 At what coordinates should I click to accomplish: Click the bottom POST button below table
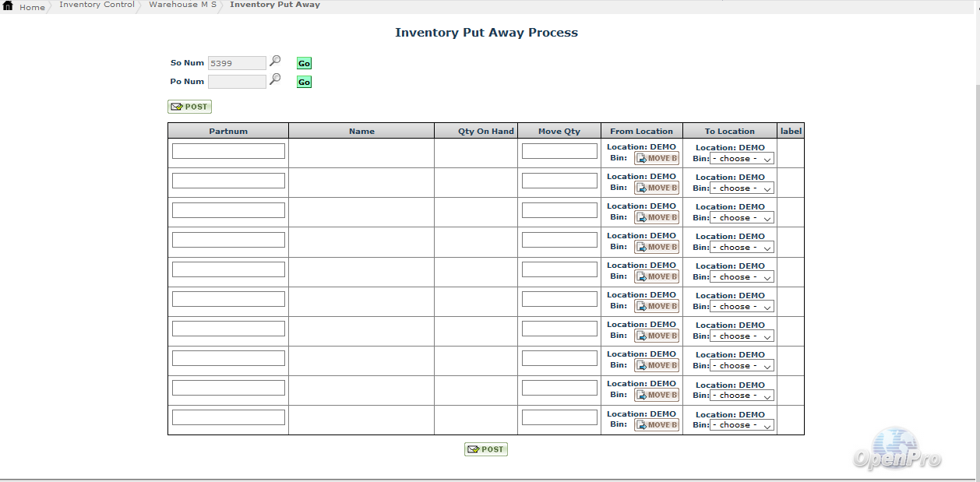[486, 449]
